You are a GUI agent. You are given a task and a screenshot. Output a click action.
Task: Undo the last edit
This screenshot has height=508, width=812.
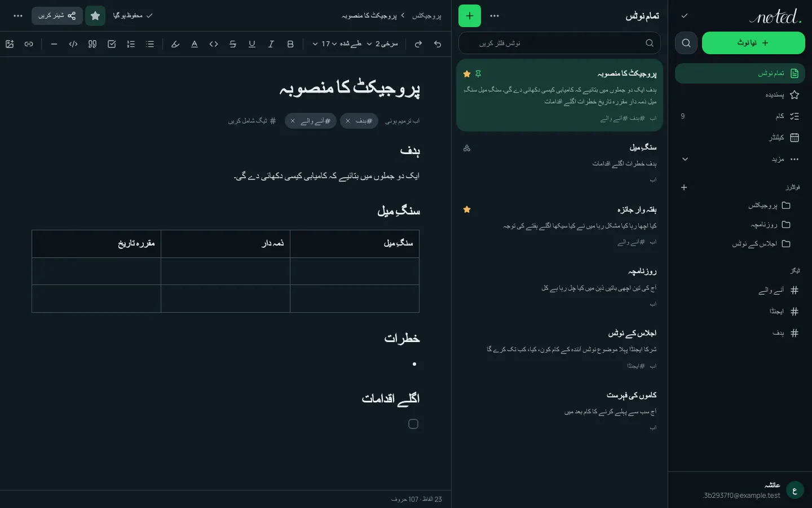point(438,44)
